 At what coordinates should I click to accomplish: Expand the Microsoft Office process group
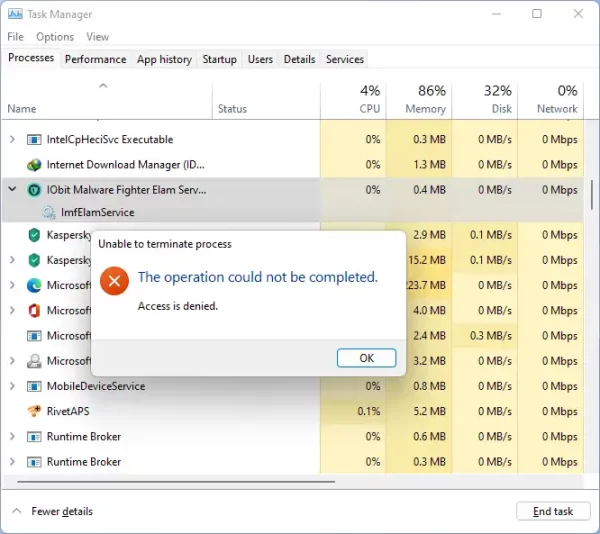click(x=12, y=310)
